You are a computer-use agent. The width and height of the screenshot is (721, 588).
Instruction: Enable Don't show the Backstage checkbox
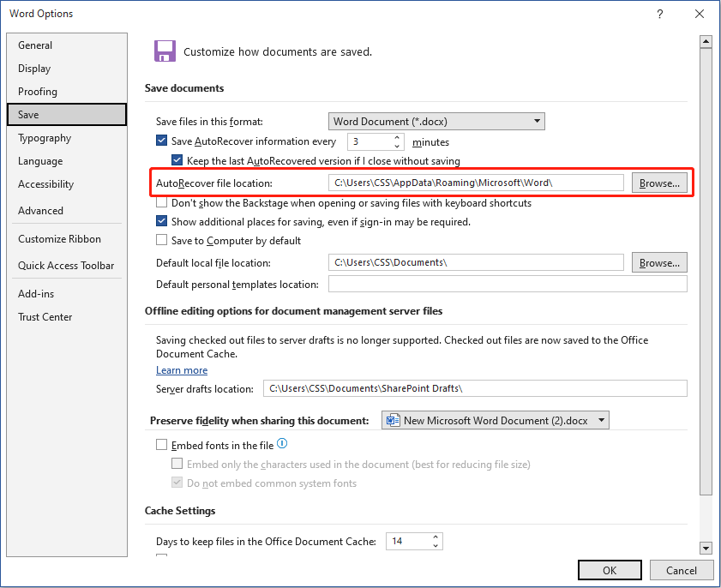[x=161, y=202]
